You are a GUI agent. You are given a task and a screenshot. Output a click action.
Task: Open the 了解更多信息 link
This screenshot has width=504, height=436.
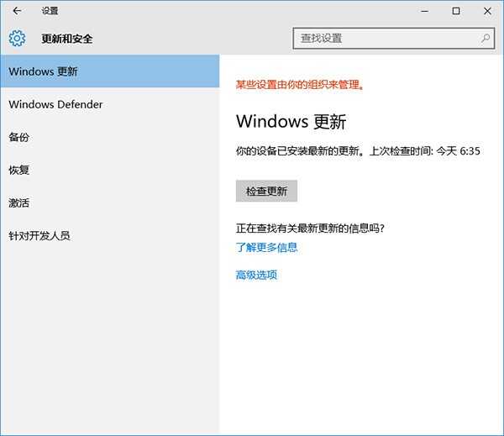266,247
